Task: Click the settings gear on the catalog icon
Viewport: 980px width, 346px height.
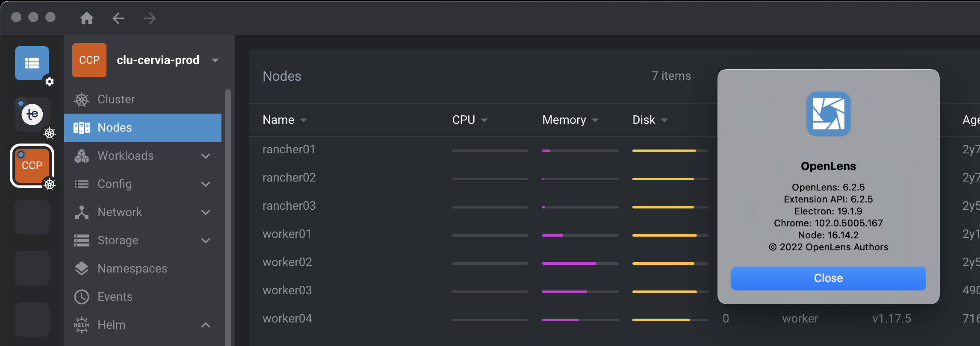Action: pos(50,82)
